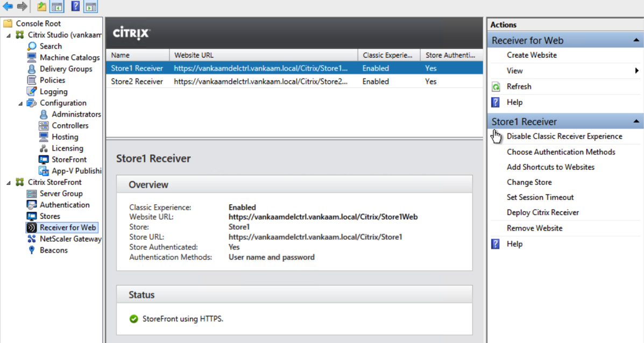Viewport: 644px width, 343px height.
Task: Click the Configuration folder icon
Action: pyautogui.click(x=32, y=103)
